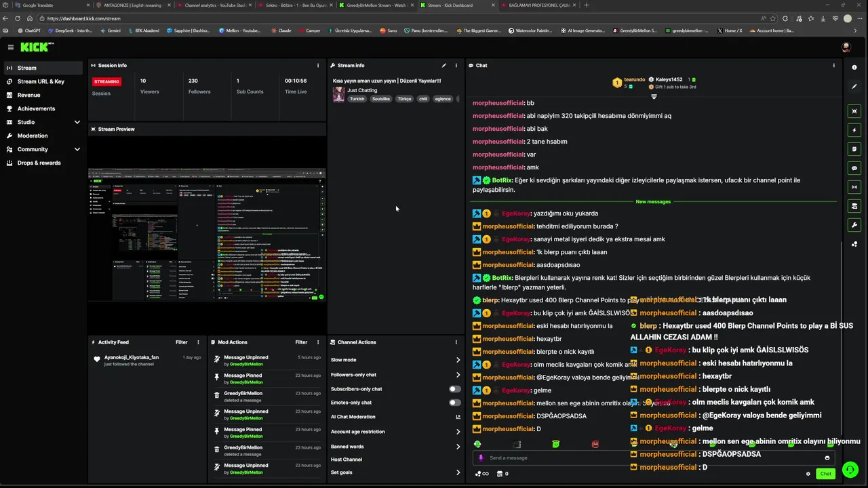Toggle the notes widget icon

[854, 149]
